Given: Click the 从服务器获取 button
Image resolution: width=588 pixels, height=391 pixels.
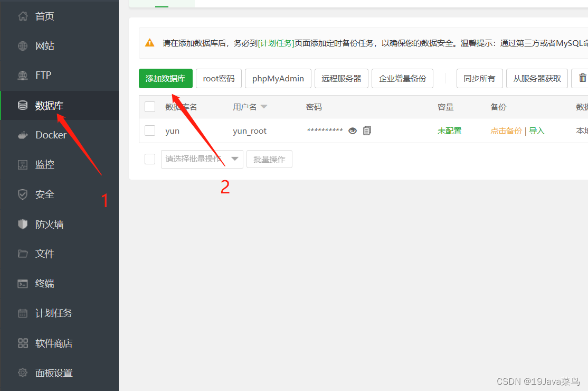Looking at the screenshot, I should (537, 78).
